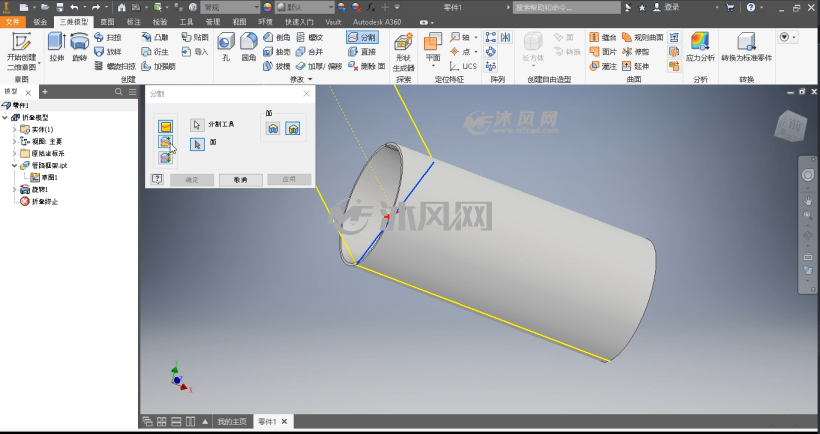Screen dimensions: 820x434
Task: Open the 我的主页 document tab
Action: click(232, 421)
